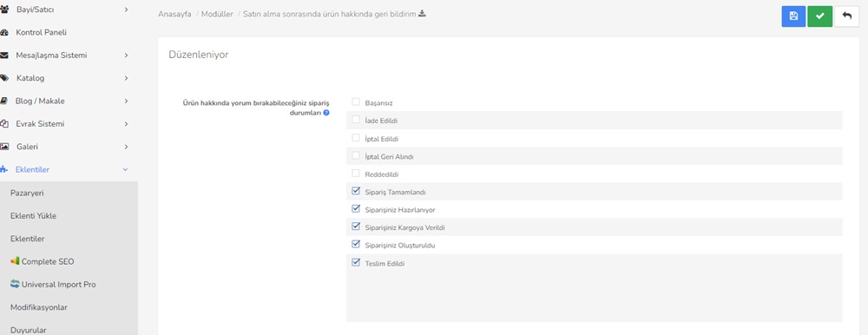The width and height of the screenshot is (868, 335).
Task: Click the Reddedildi label text
Action: pos(382,174)
